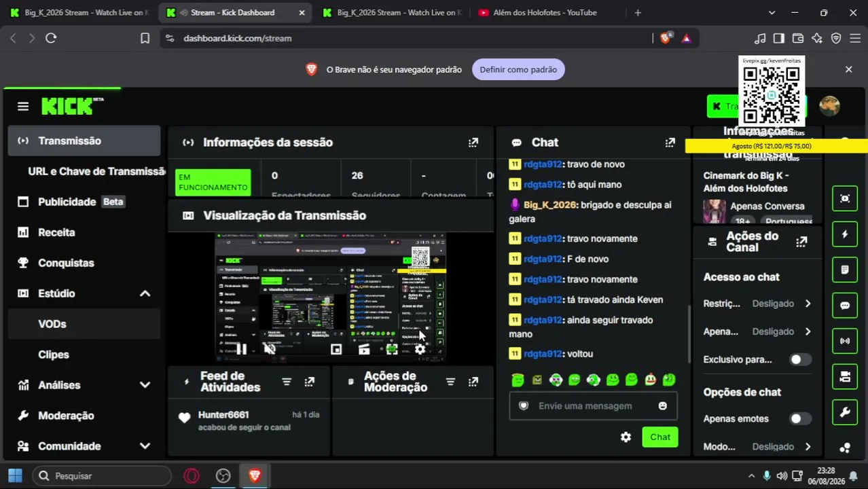The image size is (868, 489).
Task: Click the green Chat send button
Action: pos(659,437)
